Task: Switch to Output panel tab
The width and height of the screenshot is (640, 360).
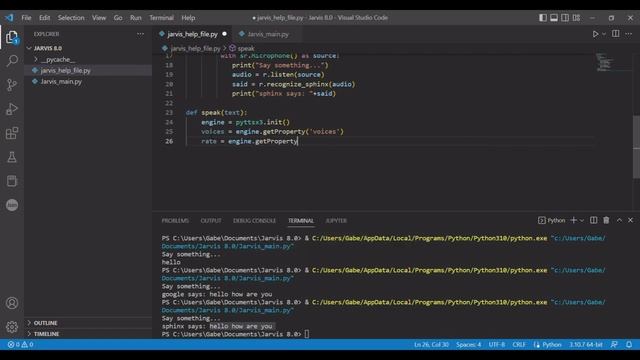Action: point(211,220)
